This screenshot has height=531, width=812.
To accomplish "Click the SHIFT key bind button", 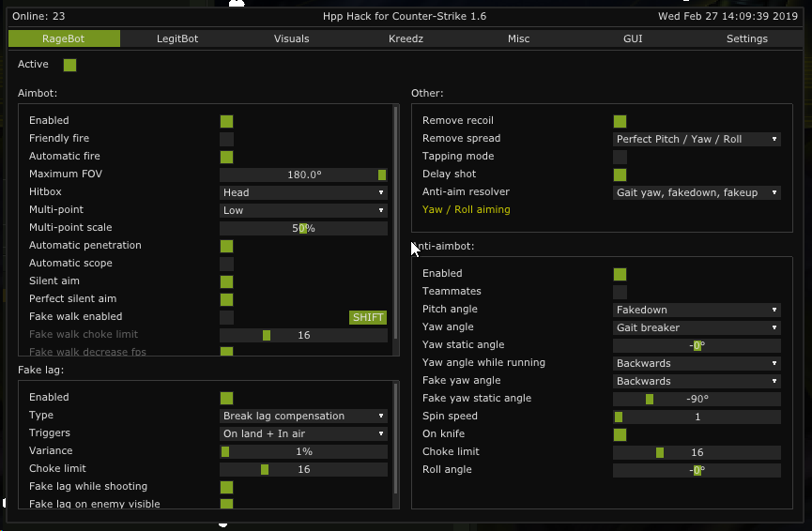I will (x=368, y=317).
